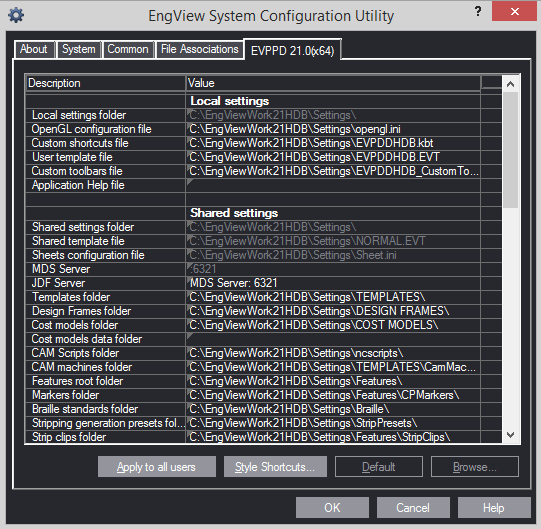
Task: Select Custom shortcuts file row
Action: click(x=253, y=143)
